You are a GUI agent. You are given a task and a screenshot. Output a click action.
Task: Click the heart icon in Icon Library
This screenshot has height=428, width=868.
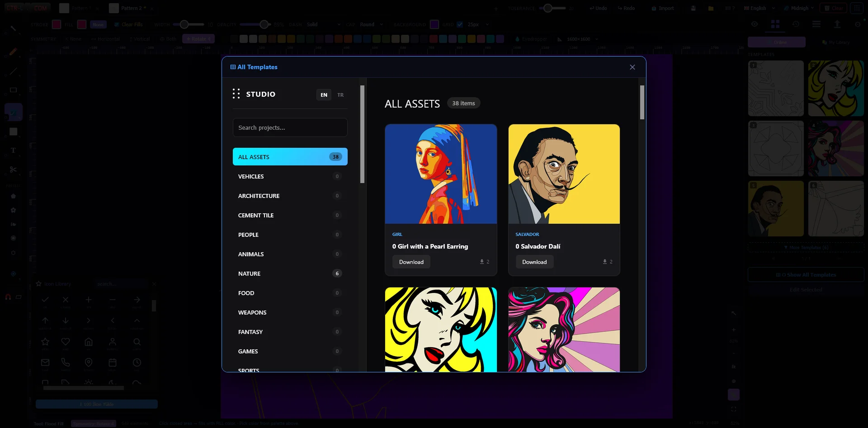[66, 342]
